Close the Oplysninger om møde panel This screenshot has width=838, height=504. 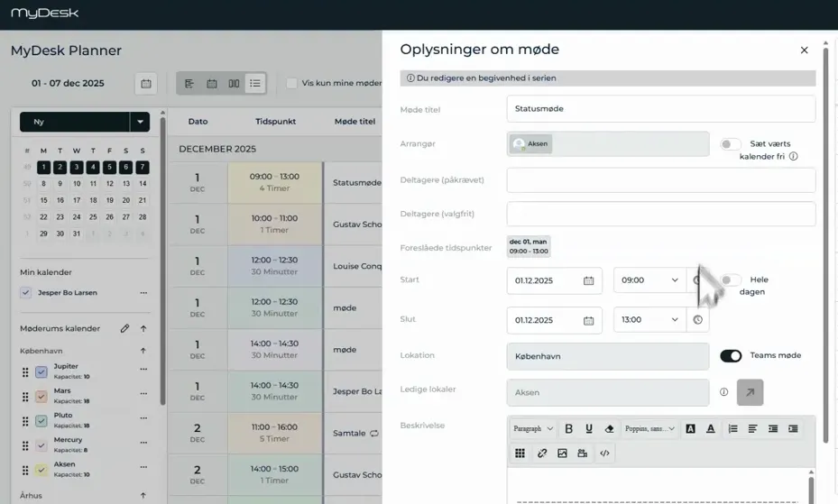click(x=804, y=50)
